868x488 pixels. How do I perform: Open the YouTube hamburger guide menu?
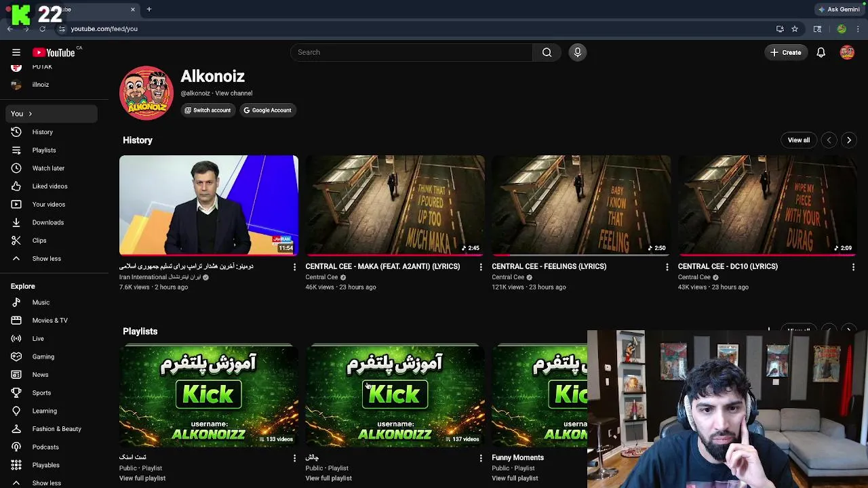click(x=16, y=52)
